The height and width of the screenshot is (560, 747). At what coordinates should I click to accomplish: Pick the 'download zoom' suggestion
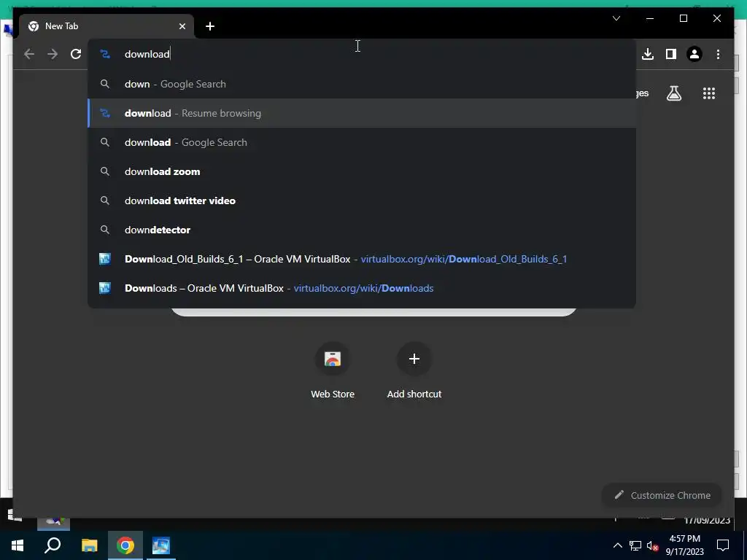(x=362, y=171)
